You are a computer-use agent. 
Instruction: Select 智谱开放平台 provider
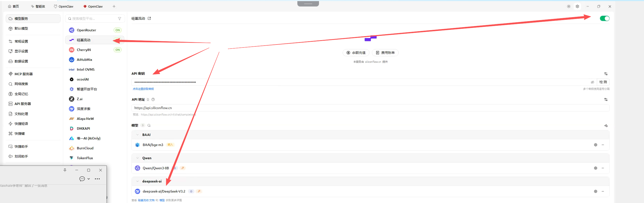95,89
